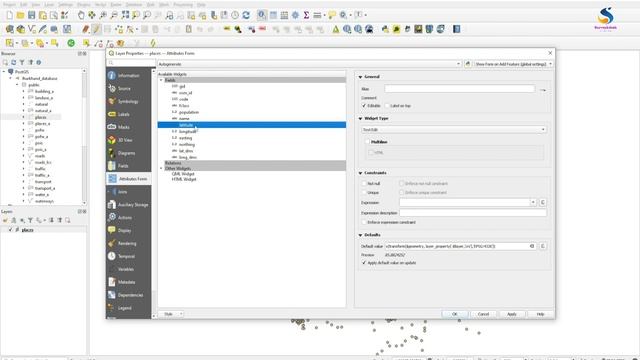Click the Apply button
640x360 pixels.
(x=512, y=314)
